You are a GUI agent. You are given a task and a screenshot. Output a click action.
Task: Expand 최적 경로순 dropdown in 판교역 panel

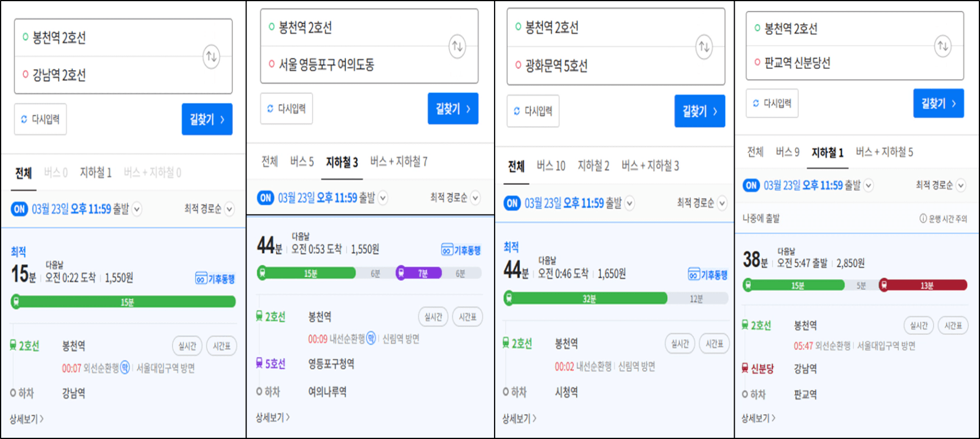(961, 185)
